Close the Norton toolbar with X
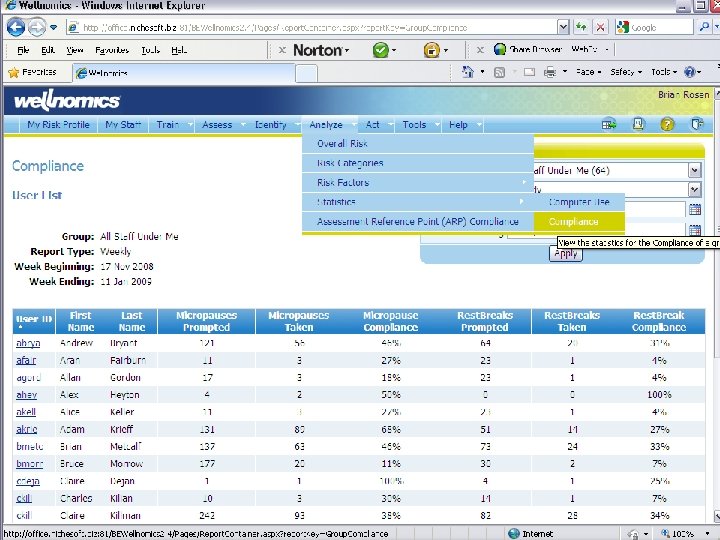Image resolution: width=720 pixels, height=540 pixels. (282, 50)
